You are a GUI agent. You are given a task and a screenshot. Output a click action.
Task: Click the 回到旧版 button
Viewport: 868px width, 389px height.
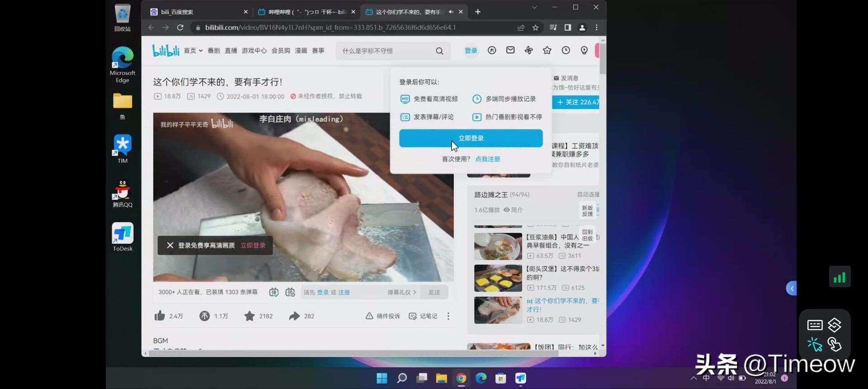[x=587, y=235]
